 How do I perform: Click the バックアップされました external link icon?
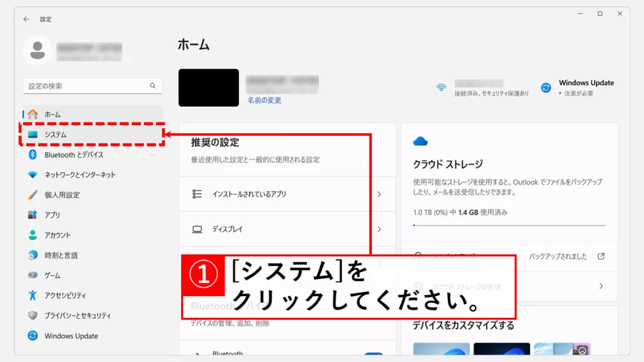(601, 256)
